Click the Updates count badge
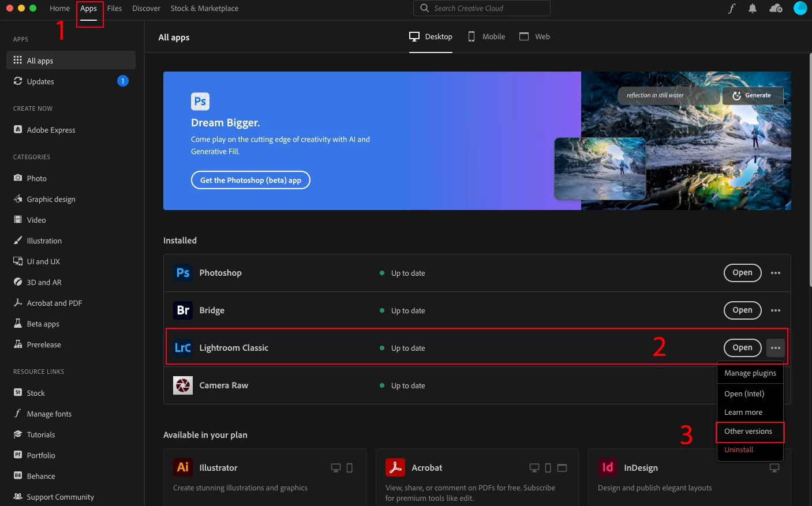This screenshot has width=812, height=506. click(123, 81)
